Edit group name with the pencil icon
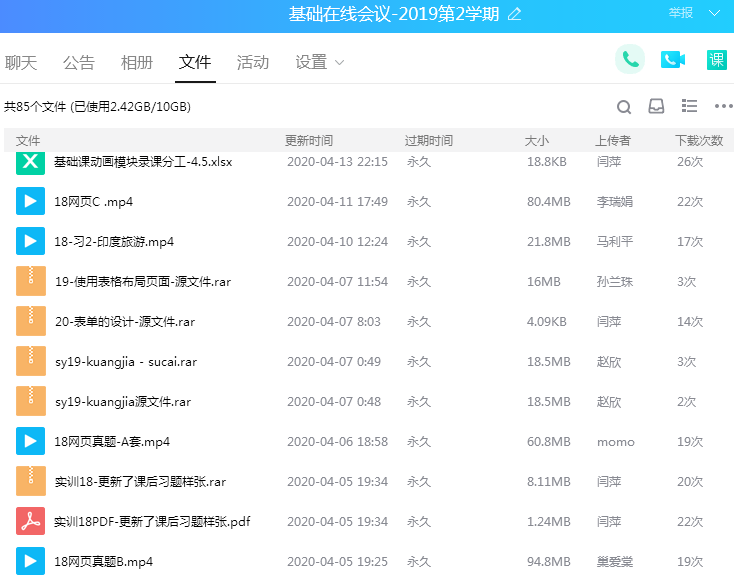This screenshot has width=734, height=579. pyautogui.click(x=515, y=14)
